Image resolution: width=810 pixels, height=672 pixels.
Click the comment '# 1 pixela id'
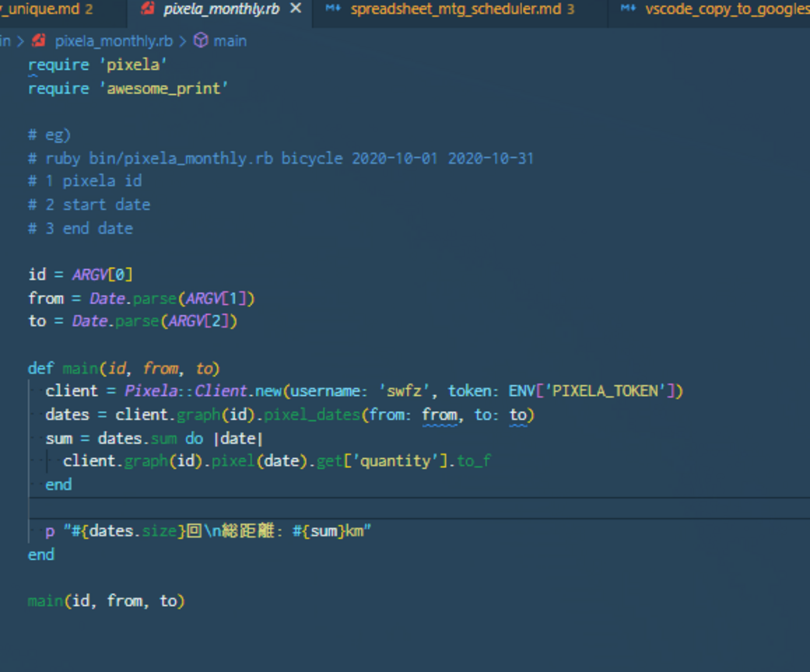(85, 181)
